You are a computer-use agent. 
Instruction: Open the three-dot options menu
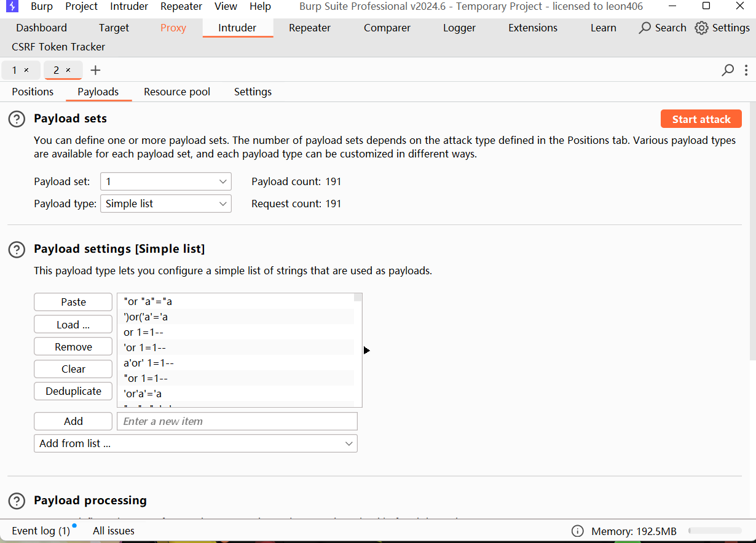click(x=746, y=70)
